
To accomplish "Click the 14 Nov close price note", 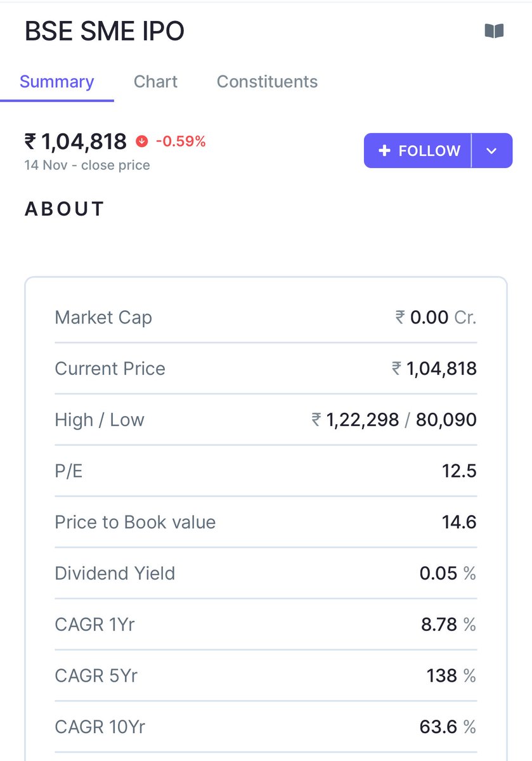I will tap(88, 166).
